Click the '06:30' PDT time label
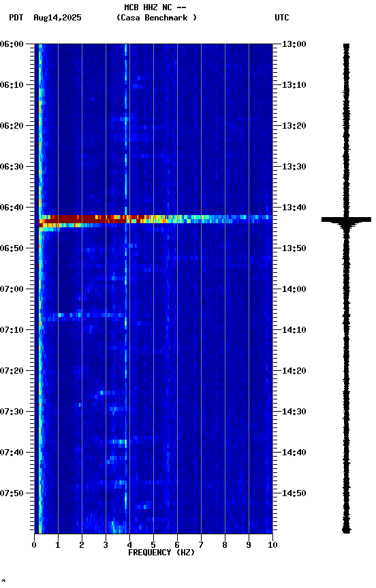 coord(12,167)
